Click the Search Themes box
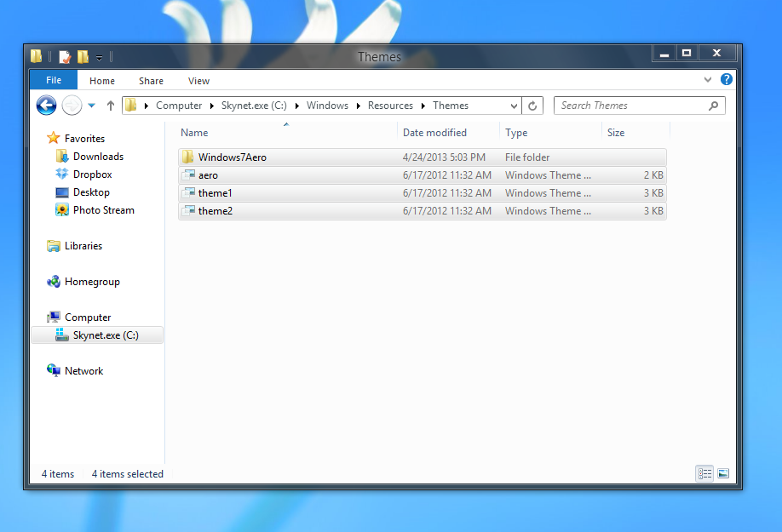The width and height of the screenshot is (782, 532). pos(640,106)
